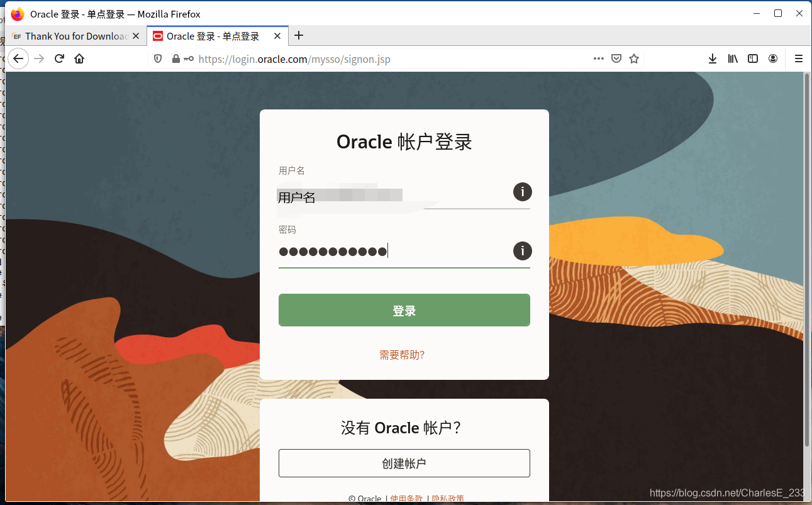Click the Firefox logo in title bar

(17, 14)
